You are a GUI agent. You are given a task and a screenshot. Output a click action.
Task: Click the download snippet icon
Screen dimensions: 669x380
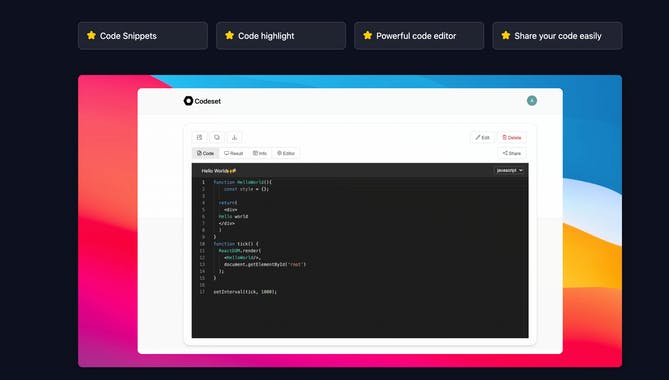(x=234, y=137)
